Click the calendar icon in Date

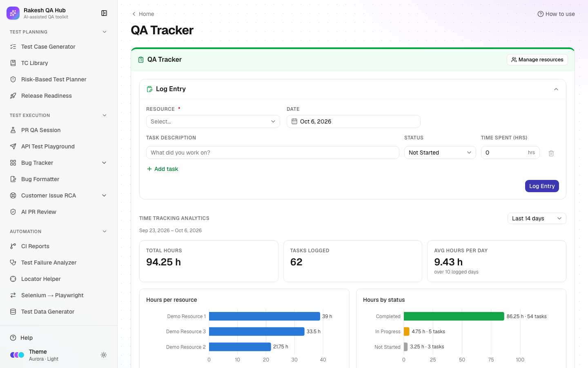click(x=294, y=121)
